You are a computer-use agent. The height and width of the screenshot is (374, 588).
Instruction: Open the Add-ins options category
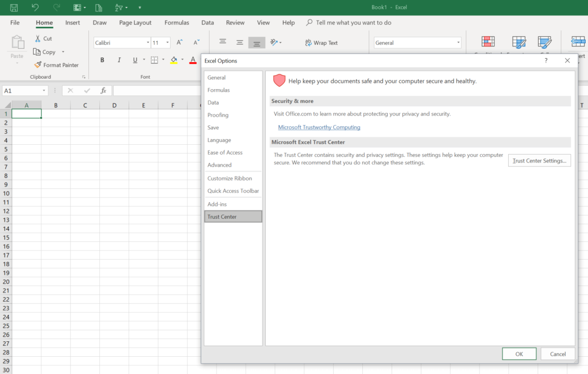coord(233,205)
